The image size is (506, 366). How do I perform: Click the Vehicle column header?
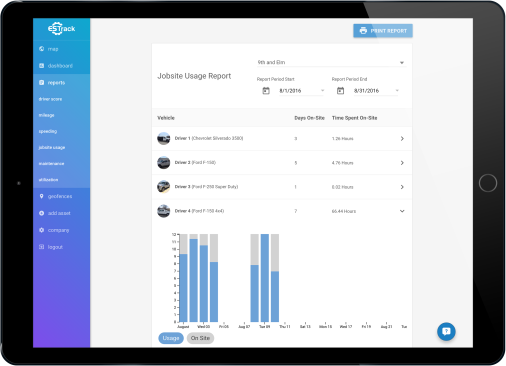coord(166,118)
